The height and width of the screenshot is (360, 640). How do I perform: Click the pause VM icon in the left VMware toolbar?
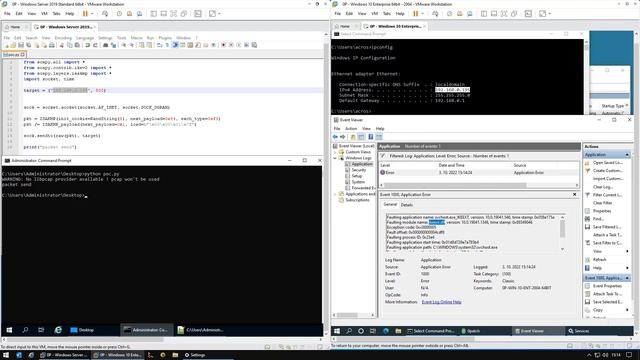[85, 13]
